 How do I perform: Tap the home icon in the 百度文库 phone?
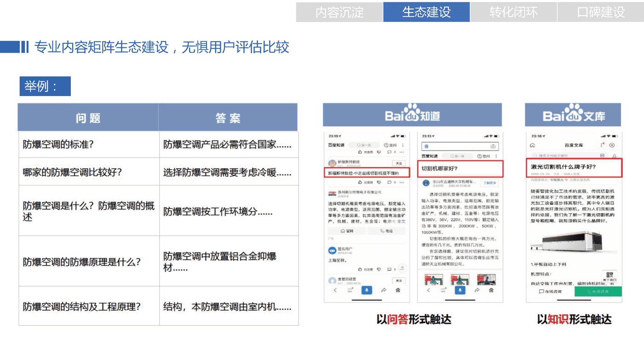tap(532, 145)
